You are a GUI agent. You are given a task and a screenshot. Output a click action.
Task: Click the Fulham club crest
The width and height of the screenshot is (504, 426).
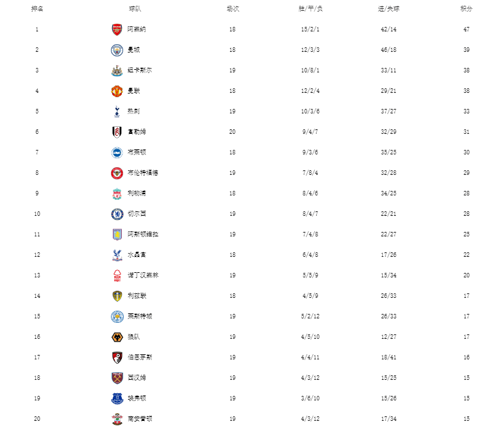click(x=117, y=132)
